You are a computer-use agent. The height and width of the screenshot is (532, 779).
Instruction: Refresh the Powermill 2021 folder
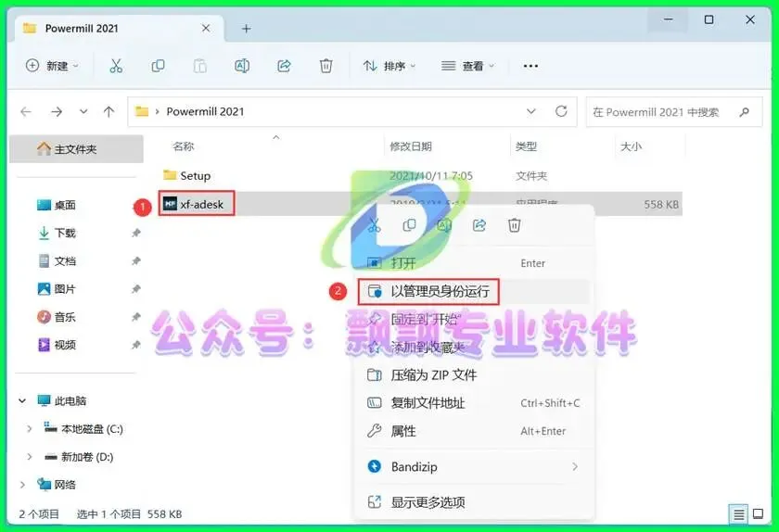(561, 111)
